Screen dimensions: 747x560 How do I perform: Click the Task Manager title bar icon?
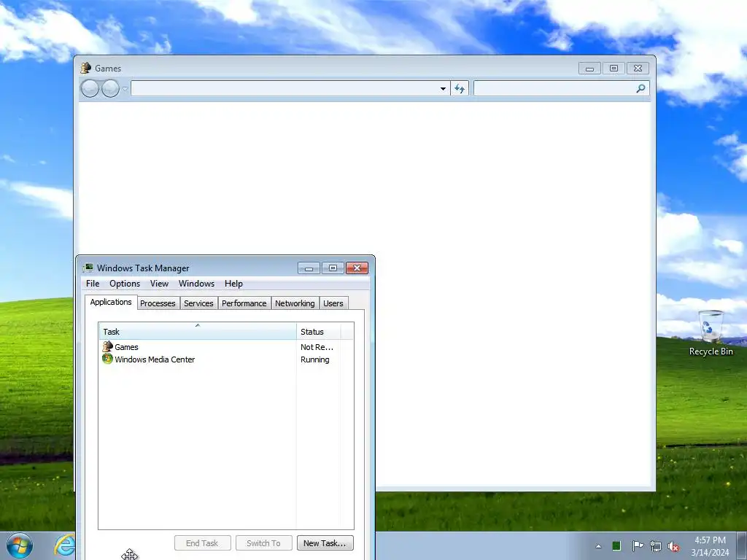point(88,268)
